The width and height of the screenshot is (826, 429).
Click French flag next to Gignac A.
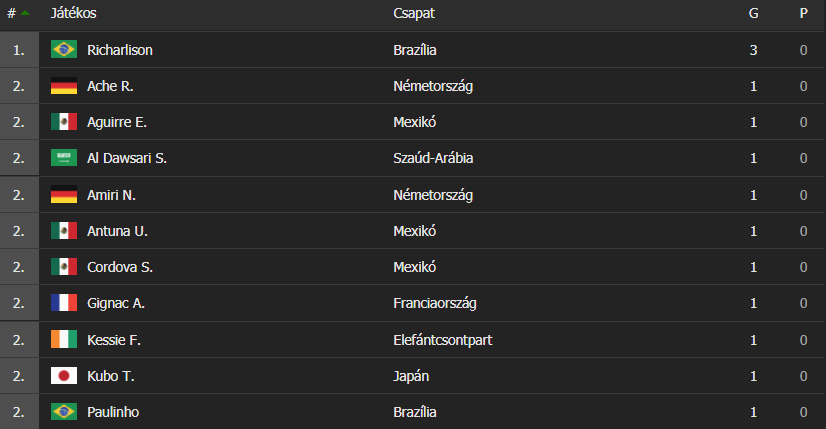click(x=64, y=303)
